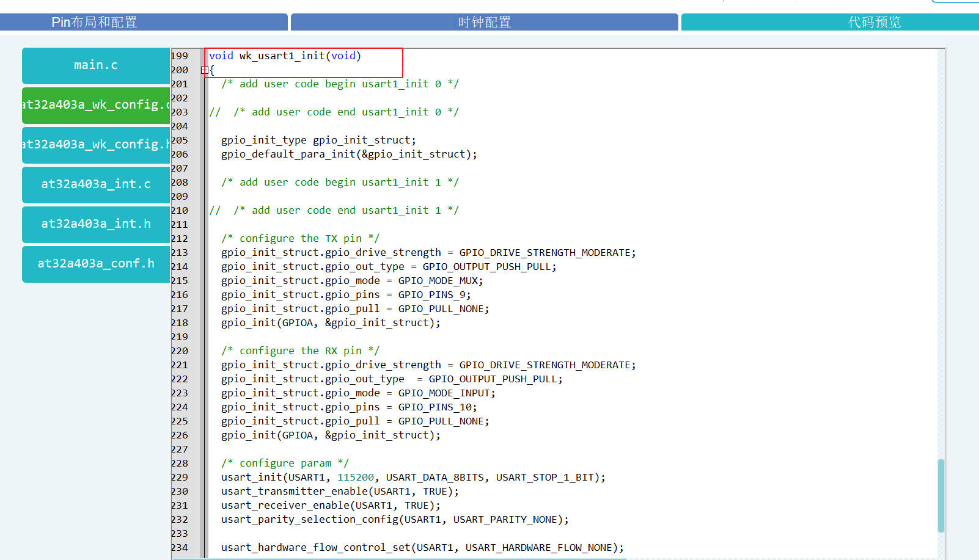979x560 pixels.
Task: Click the usart_hardware_flow_control_set line
Action: point(422,547)
